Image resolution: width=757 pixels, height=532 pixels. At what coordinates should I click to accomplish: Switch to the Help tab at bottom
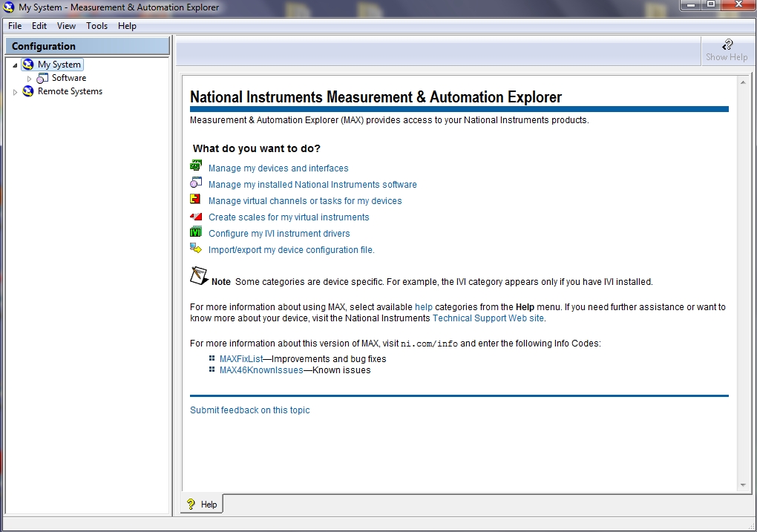click(x=202, y=504)
